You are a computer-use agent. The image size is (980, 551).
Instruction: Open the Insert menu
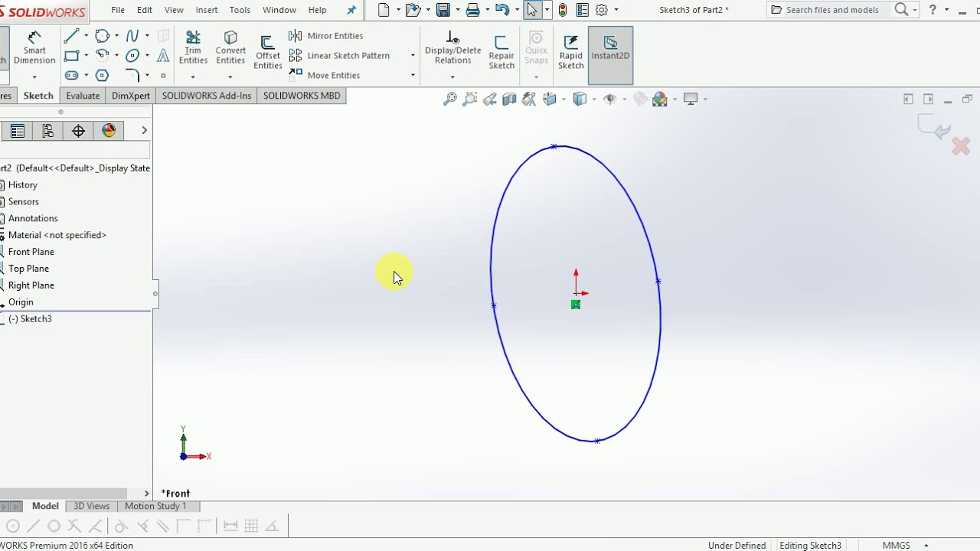[207, 10]
